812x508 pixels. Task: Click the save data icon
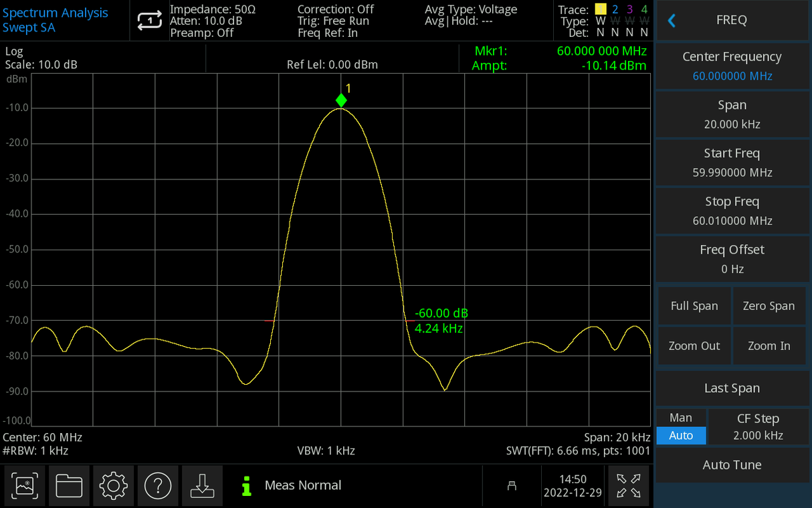point(202,486)
